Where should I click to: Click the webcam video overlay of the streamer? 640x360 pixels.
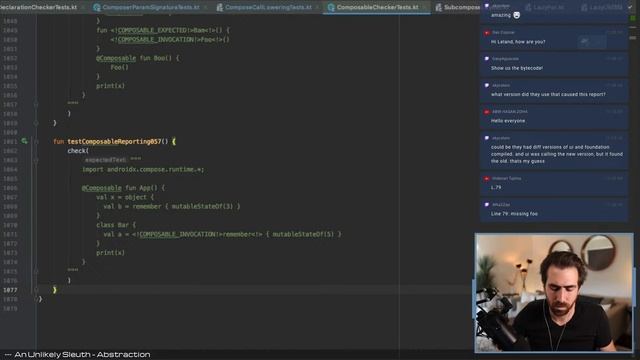554,293
